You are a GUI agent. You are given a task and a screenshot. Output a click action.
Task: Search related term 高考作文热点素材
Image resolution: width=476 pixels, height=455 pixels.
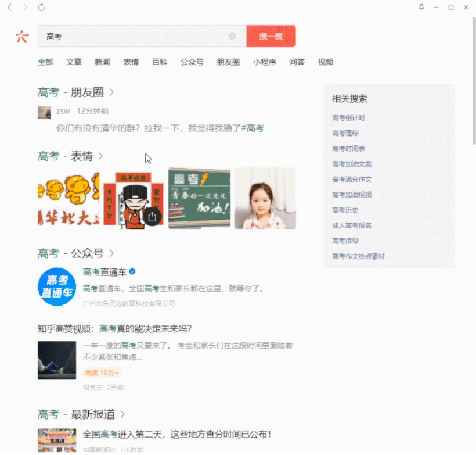click(359, 256)
